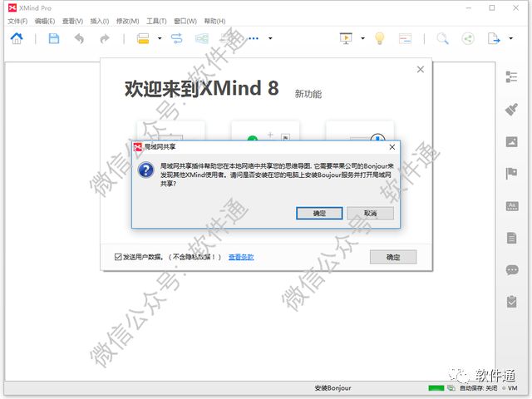
Task: Click the magnifier search icon
Action: 442,38
